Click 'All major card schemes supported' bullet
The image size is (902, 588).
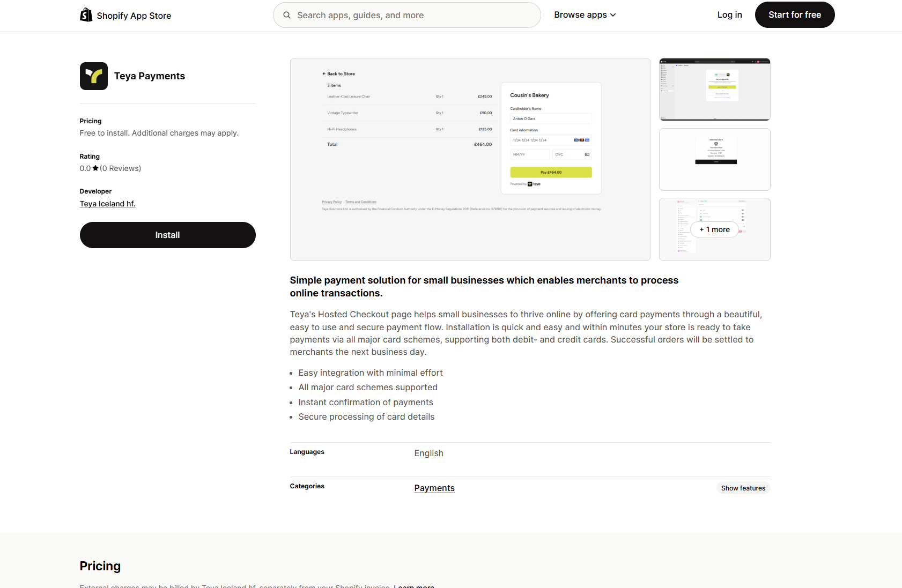tap(368, 387)
